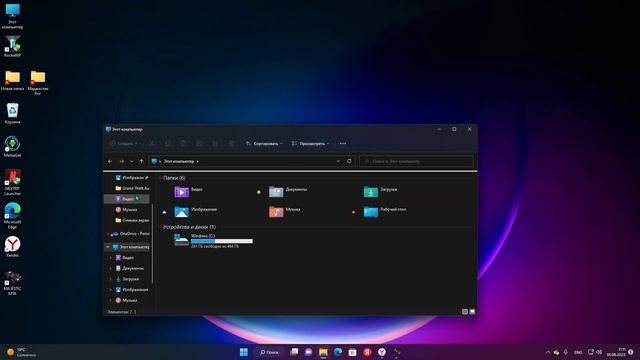640x360 pixels.
Task: Click the Rename icon in Explorer toolbar
Action: tap(199, 144)
